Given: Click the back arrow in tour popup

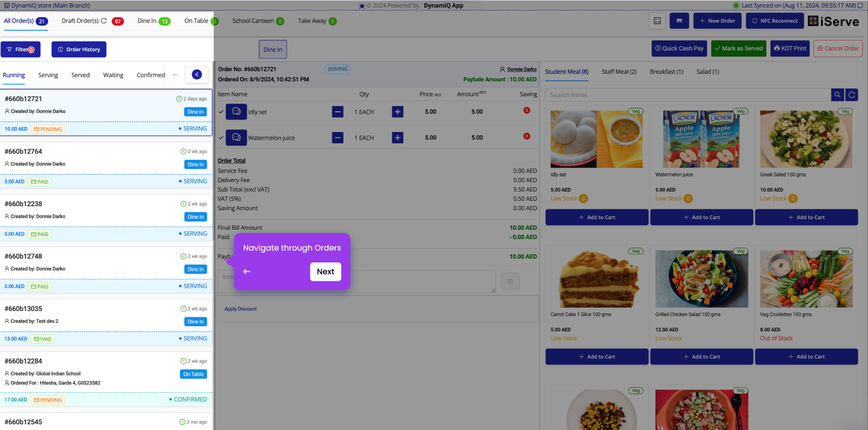Looking at the screenshot, I should 247,271.
